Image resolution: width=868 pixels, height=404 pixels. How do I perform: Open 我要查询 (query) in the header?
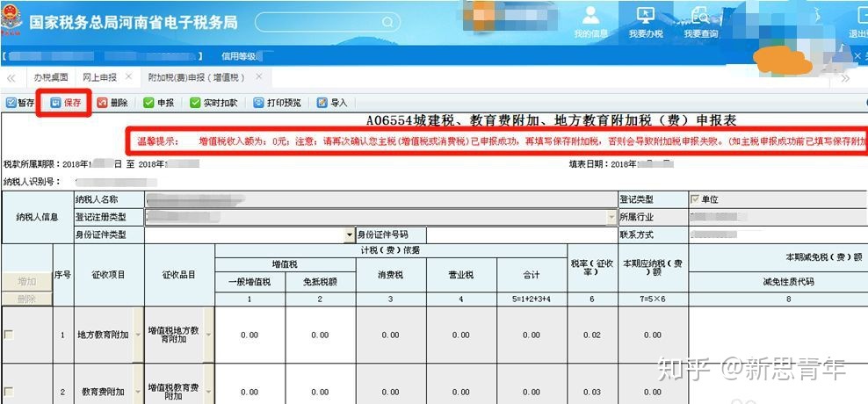coord(700,21)
